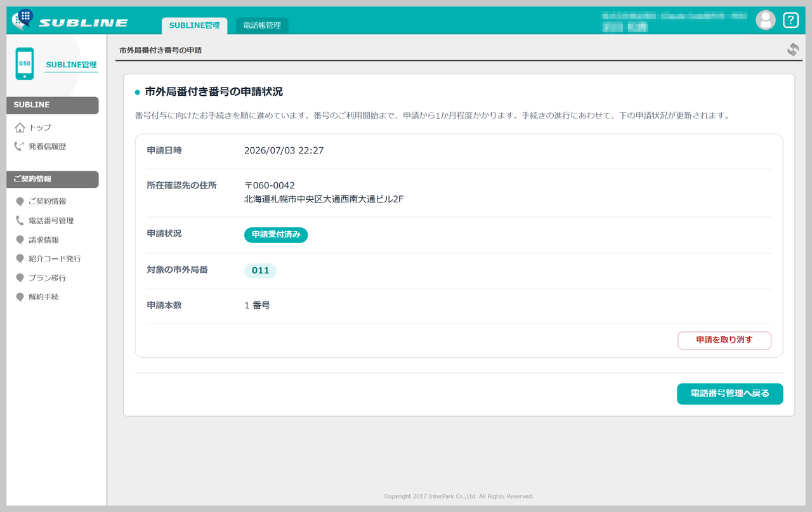Open 紹介コード発行 in the sidebar

(55, 259)
